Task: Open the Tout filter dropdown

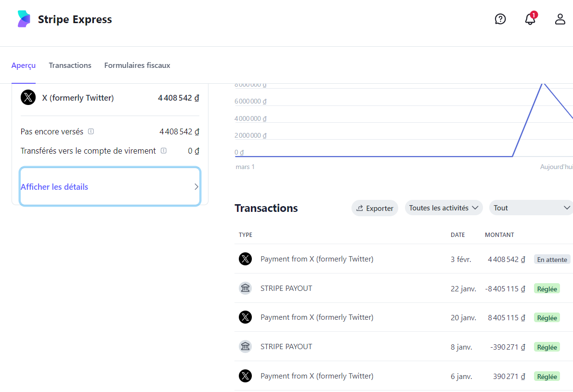Action: coord(531,208)
